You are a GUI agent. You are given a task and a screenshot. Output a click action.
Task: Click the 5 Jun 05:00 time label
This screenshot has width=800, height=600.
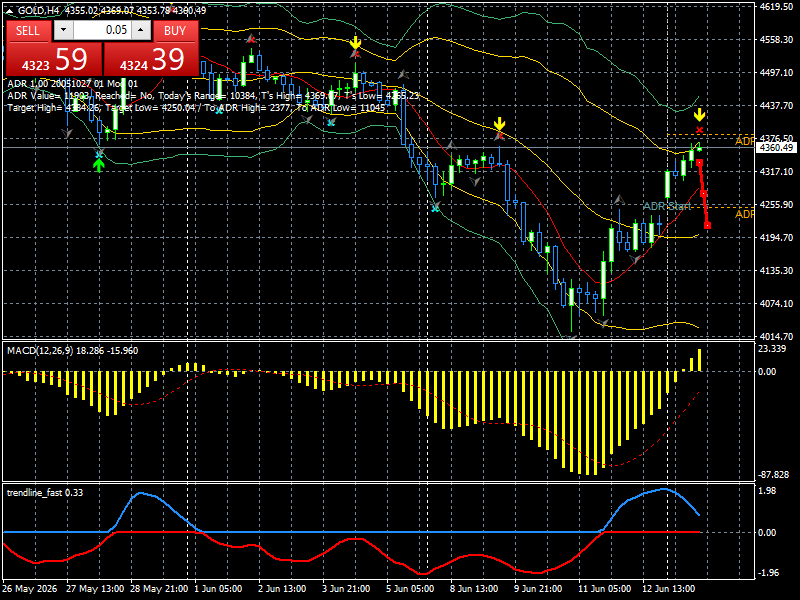(410, 588)
